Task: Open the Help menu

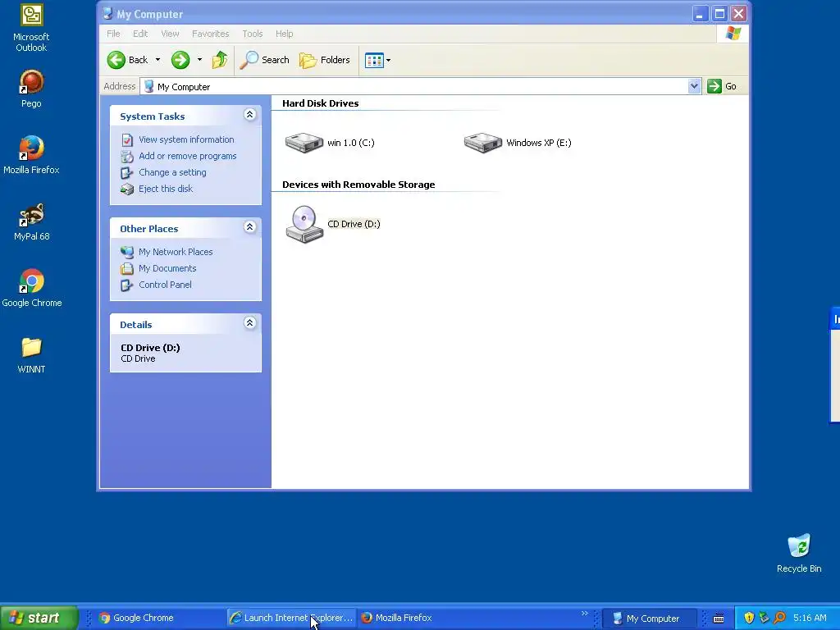Action: coord(285,34)
